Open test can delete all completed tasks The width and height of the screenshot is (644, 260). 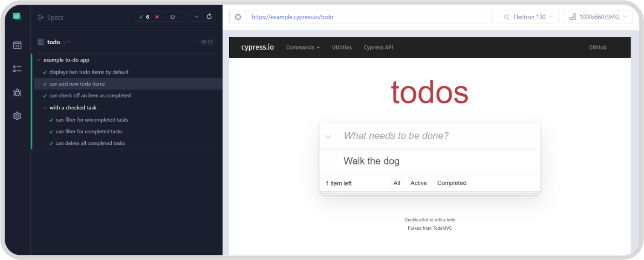pyautogui.click(x=90, y=143)
